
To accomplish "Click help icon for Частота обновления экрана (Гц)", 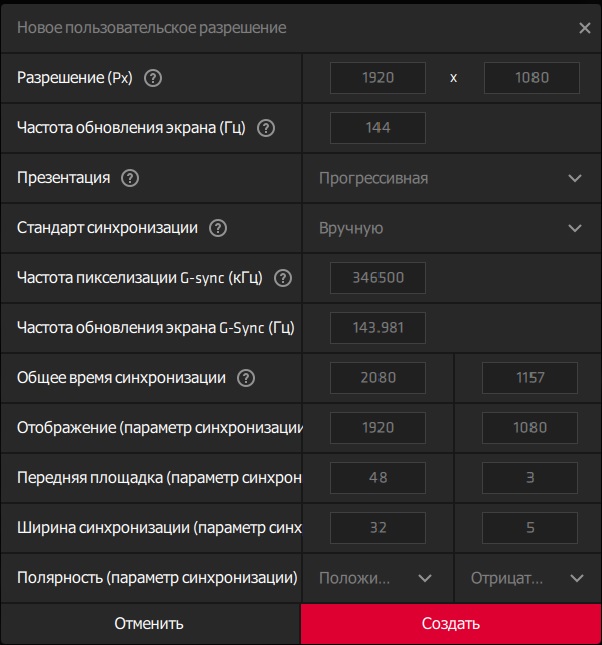I will click(266, 128).
